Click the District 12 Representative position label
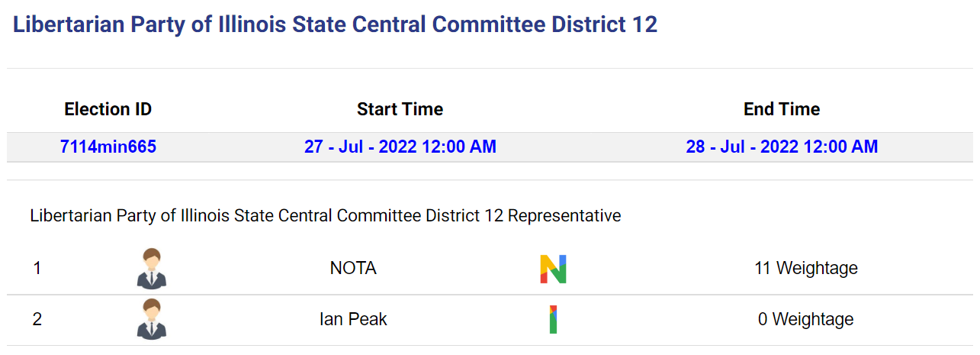The width and height of the screenshot is (980, 355). (x=326, y=216)
